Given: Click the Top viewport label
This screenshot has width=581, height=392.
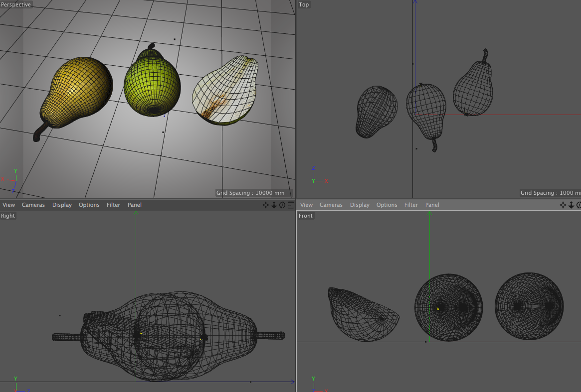Looking at the screenshot, I should click(x=304, y=4).
